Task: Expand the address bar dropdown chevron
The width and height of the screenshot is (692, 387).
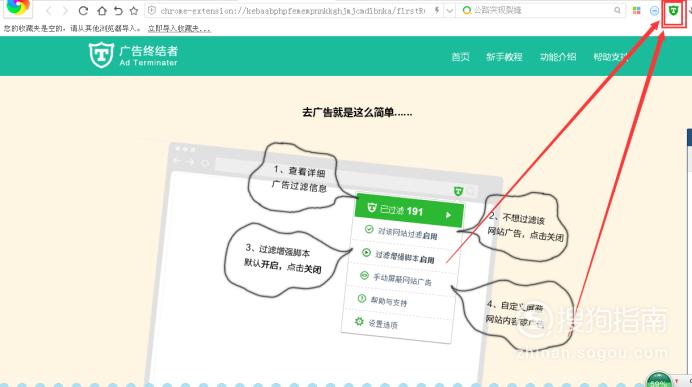Action: click(x=449, y=11)
